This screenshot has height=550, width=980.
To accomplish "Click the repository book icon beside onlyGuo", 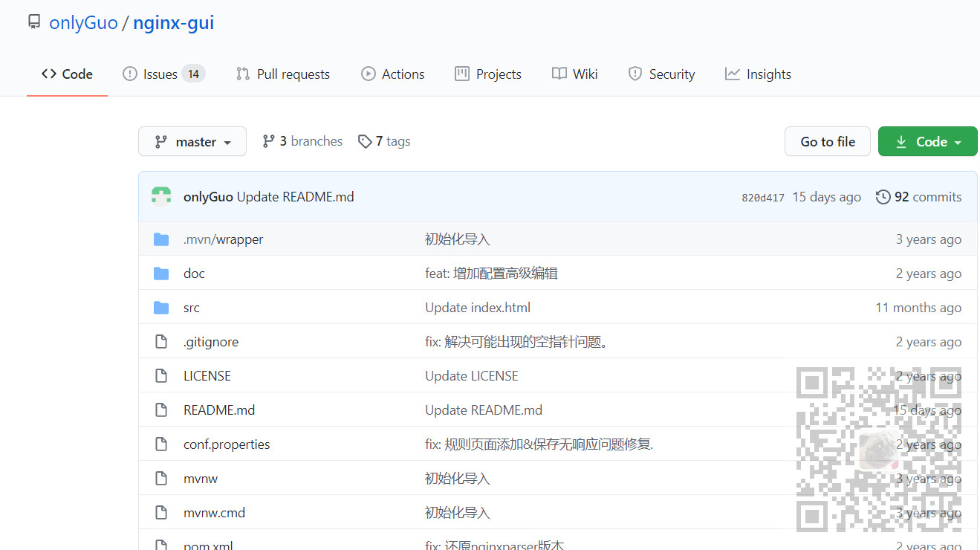I will [34, 22].
